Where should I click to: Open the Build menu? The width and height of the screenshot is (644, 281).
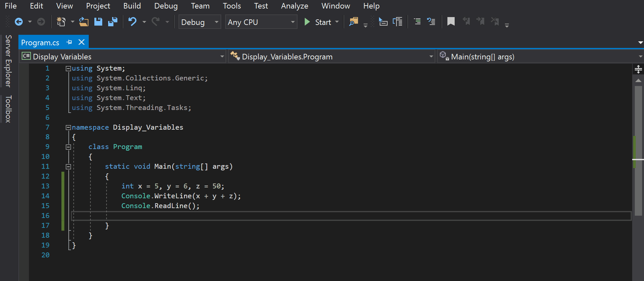132,6
